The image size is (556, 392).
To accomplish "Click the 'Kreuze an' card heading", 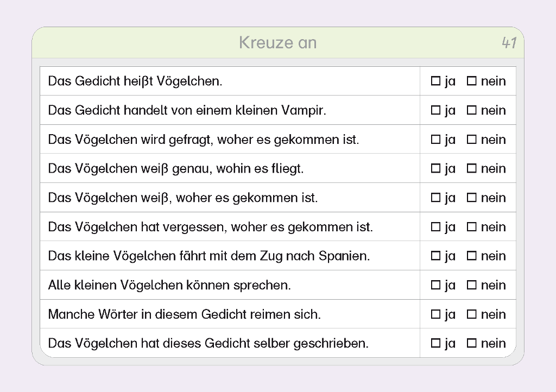I will tap(277, 43).
